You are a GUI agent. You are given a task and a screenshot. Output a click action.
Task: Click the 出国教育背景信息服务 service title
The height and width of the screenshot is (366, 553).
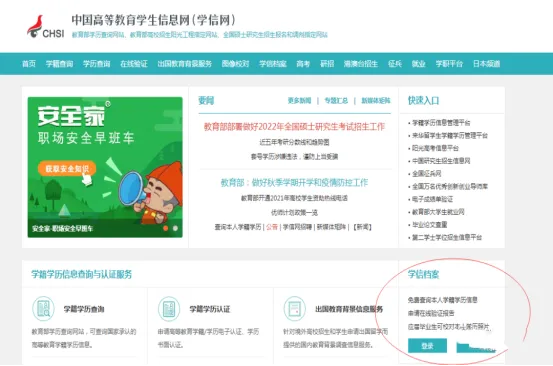coord(349,309)
